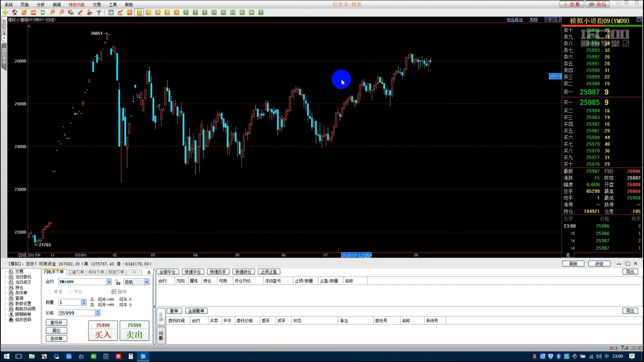Adjust the 价格 price stepper
The height and width of the screenshot is (362, 644).
[98, 313]
